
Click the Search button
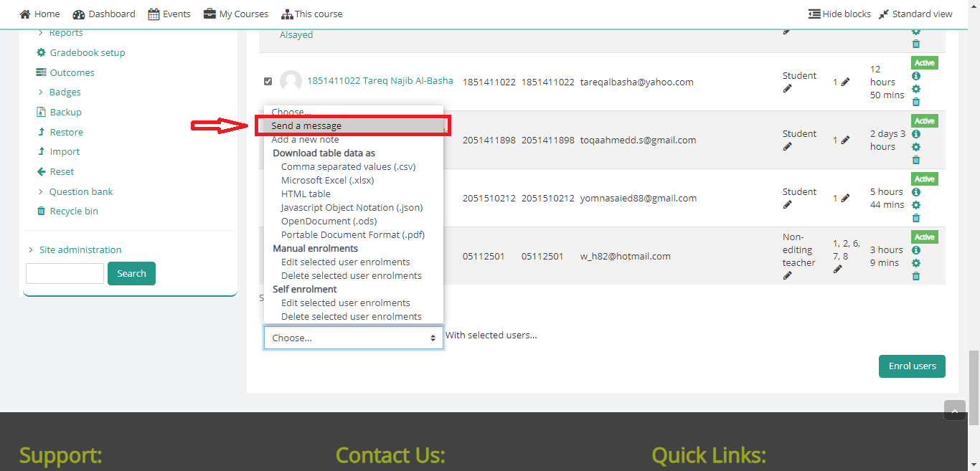(131, 273)
